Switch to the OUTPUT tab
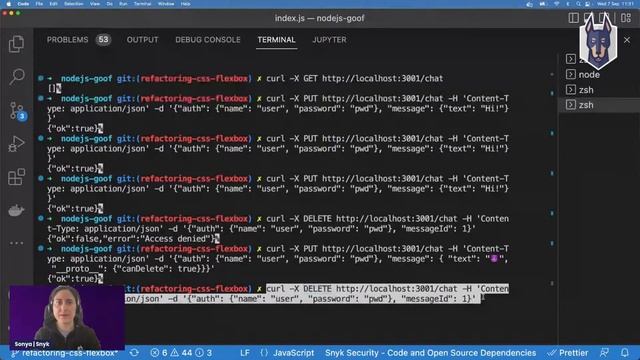This screenshot has height=360, width=640. click(x=142, y=40)
